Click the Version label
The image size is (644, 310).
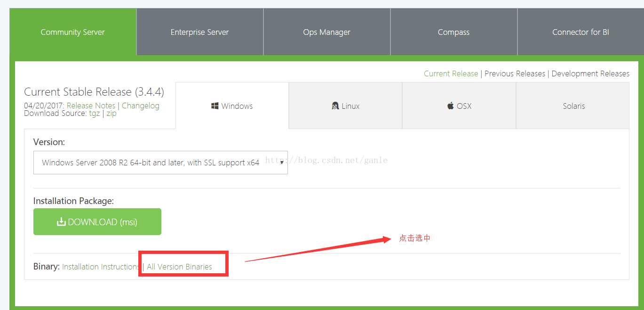49,142
